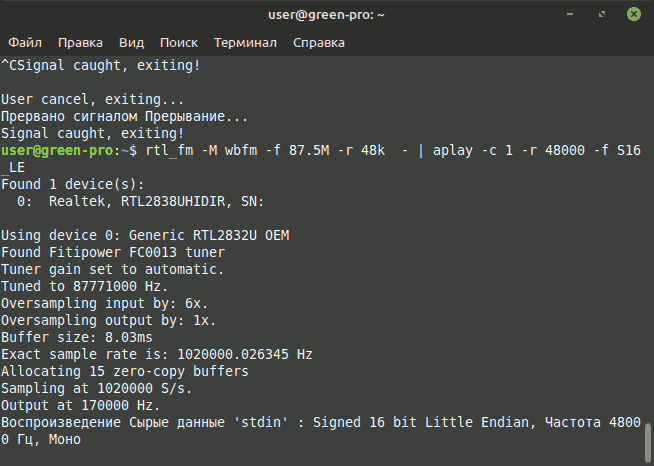654x466 pixels.
Task: Click the Found Fitipower FC0013 tuner line
Action: pos(113,252)
